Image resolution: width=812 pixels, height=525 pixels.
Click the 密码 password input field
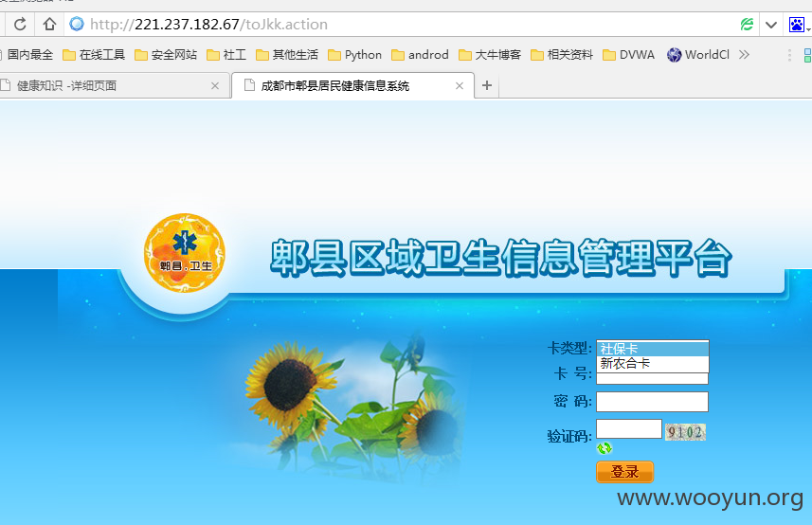tap(653, 402)
